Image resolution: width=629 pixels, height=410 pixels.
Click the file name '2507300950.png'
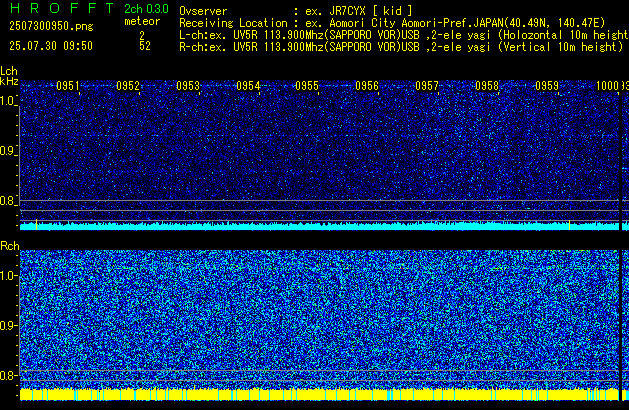(x=51, y=26)
